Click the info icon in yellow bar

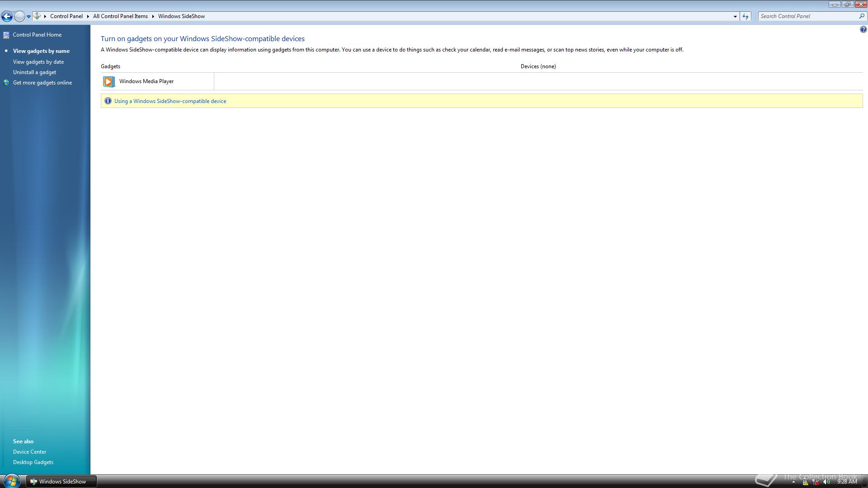click(x=108, y=101)
